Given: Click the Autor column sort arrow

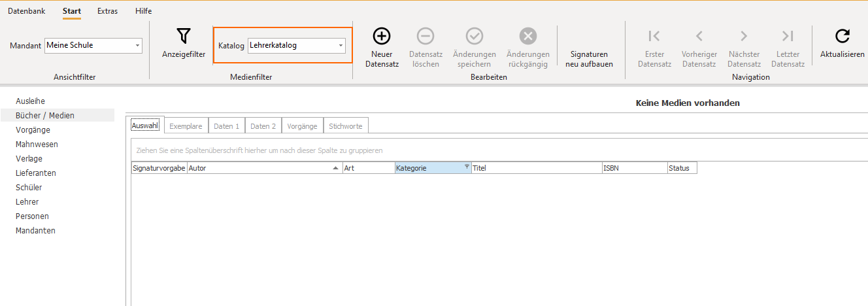Looking at the screenshot, I should [x=336, y=168].
